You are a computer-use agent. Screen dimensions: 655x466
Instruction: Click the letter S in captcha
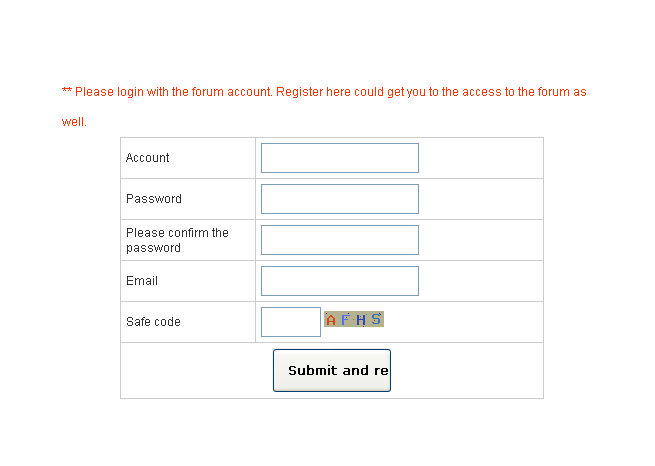[x=376, y=319]
